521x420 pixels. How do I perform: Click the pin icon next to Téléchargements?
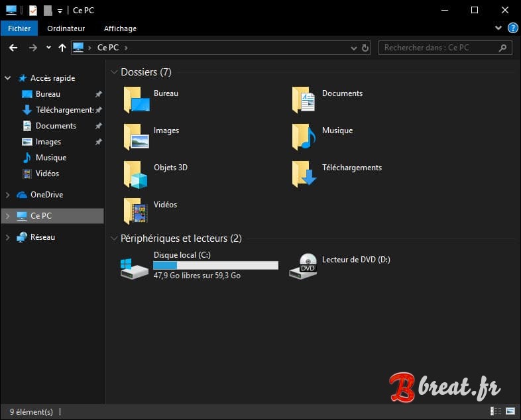(x=98, y=110)
